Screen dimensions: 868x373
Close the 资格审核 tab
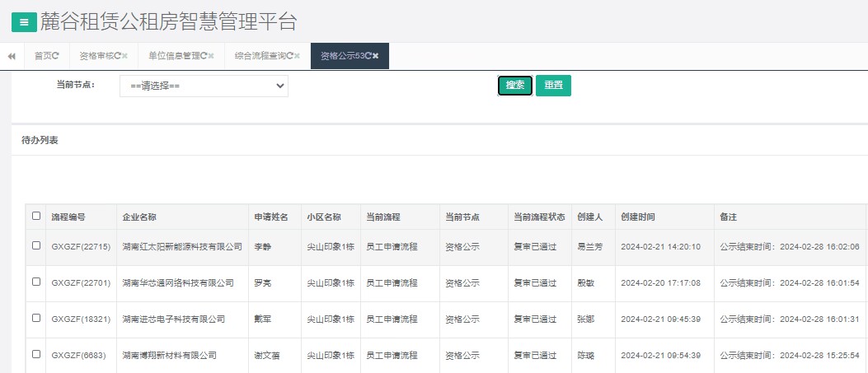coord(125,56)
